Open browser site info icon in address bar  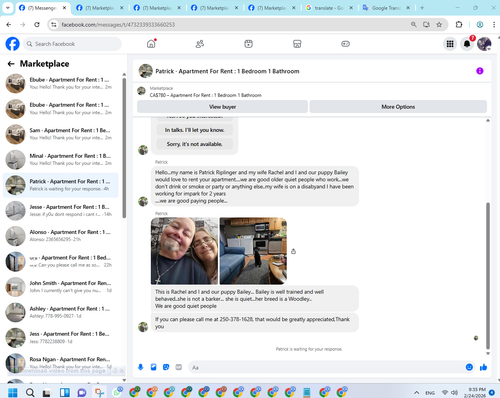54,24
